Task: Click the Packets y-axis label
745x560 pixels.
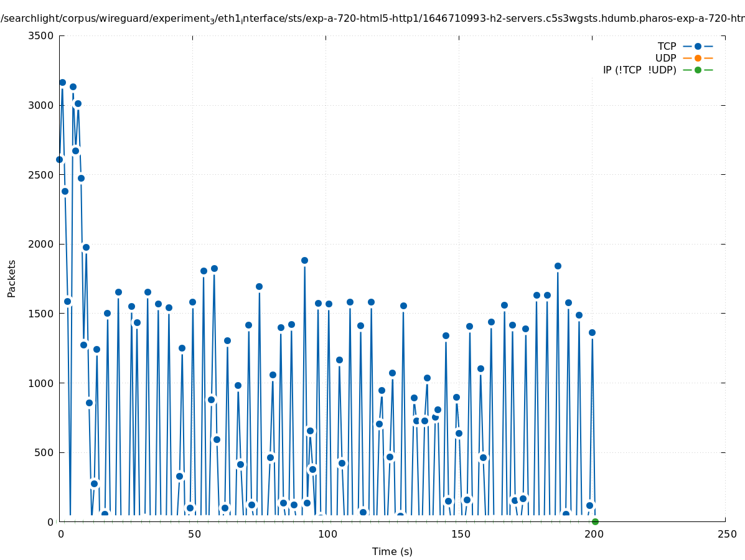Action: click(12, 278)
